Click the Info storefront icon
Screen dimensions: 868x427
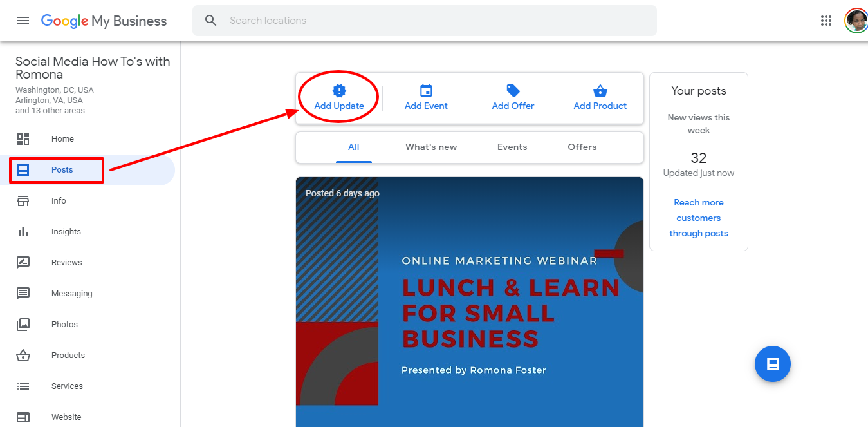pyautogui.click(x=23, y=201)
